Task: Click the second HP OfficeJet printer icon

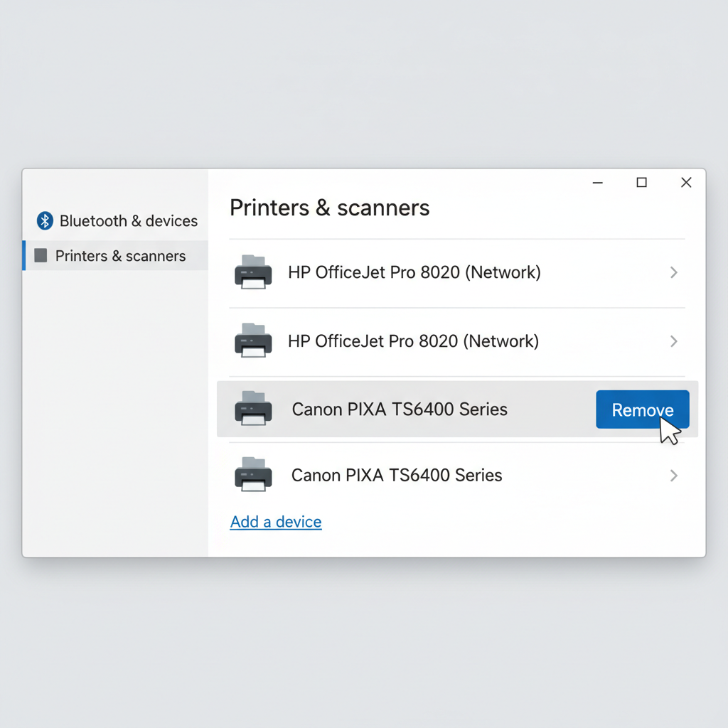Action: point(253,341)
